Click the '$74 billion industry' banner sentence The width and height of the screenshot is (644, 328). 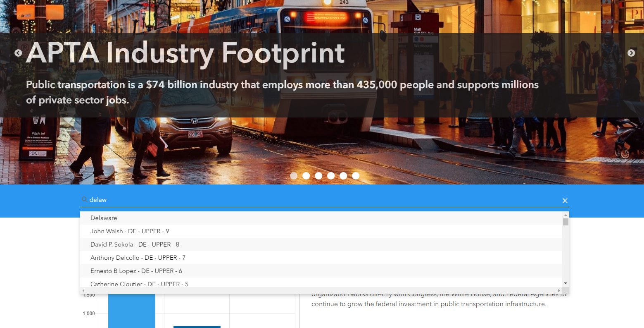(282, 92)
